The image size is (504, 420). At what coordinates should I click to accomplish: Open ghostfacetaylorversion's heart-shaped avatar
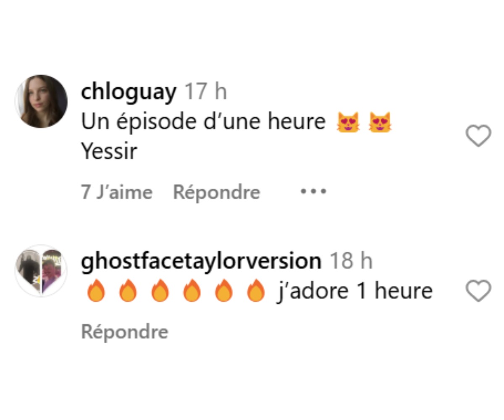[x=41, y=271]
